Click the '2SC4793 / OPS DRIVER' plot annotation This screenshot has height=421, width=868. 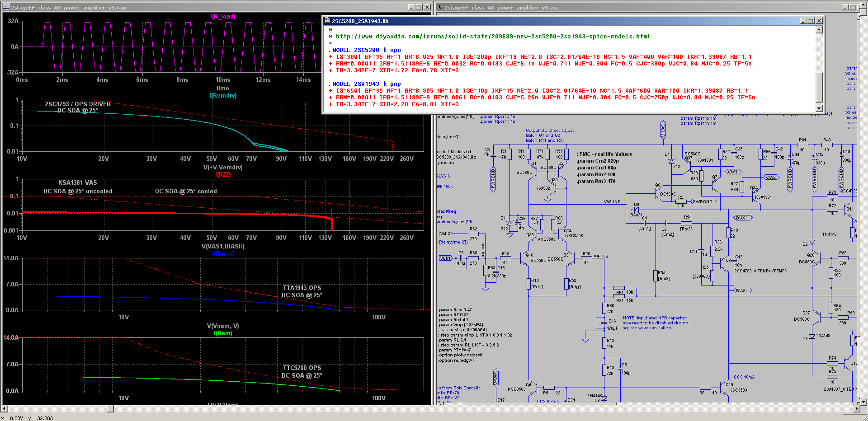pyautogui.click(x=78, y=104)
